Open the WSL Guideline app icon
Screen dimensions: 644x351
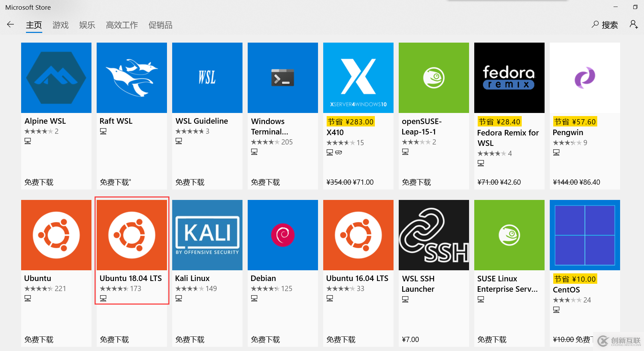(207, 78)
